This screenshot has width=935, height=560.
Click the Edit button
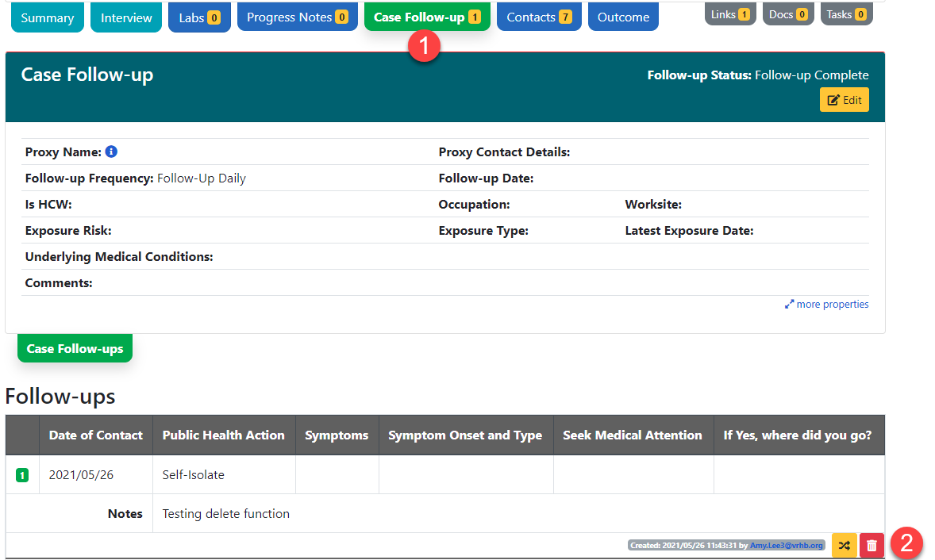pos(844,99)
